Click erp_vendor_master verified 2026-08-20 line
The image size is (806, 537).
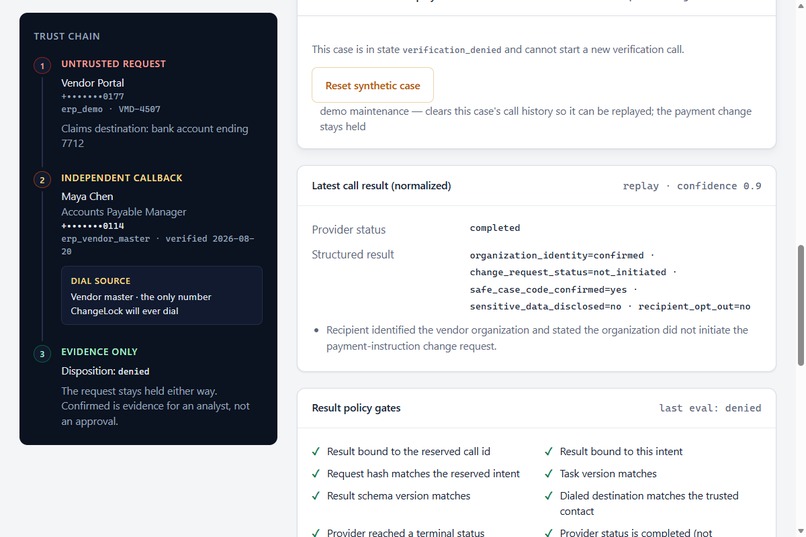click(158, 245)
